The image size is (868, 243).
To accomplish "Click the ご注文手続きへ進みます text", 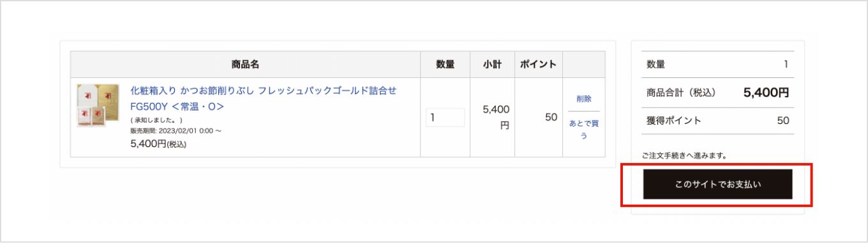I will pyautogui.click(x=684, y=155).
